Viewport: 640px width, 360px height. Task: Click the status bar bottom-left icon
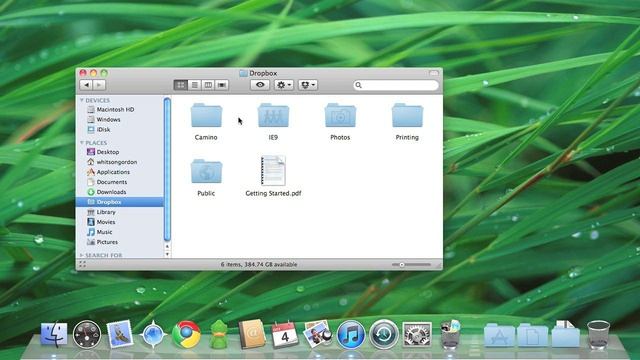[x=82, y=264]
